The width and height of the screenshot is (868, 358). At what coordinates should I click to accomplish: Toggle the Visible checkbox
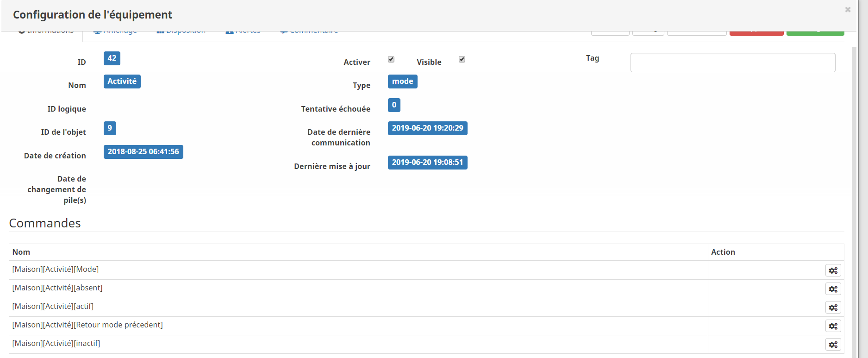[462, 59]
